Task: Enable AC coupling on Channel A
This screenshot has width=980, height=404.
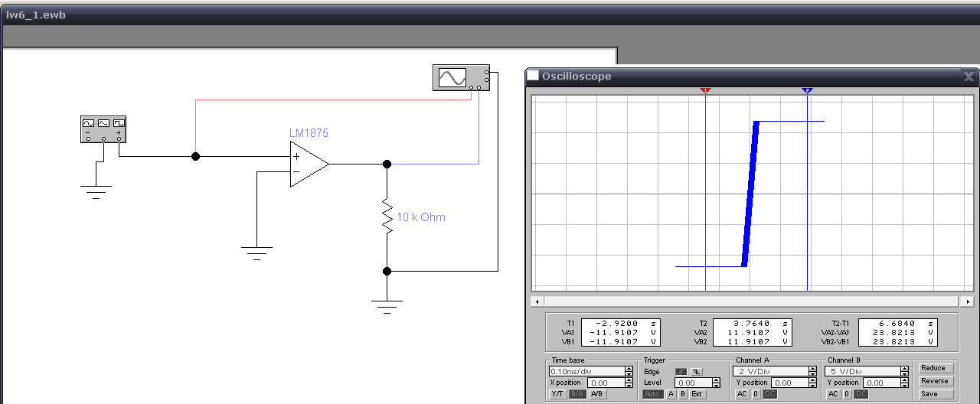Action: [x=741, y=394]
